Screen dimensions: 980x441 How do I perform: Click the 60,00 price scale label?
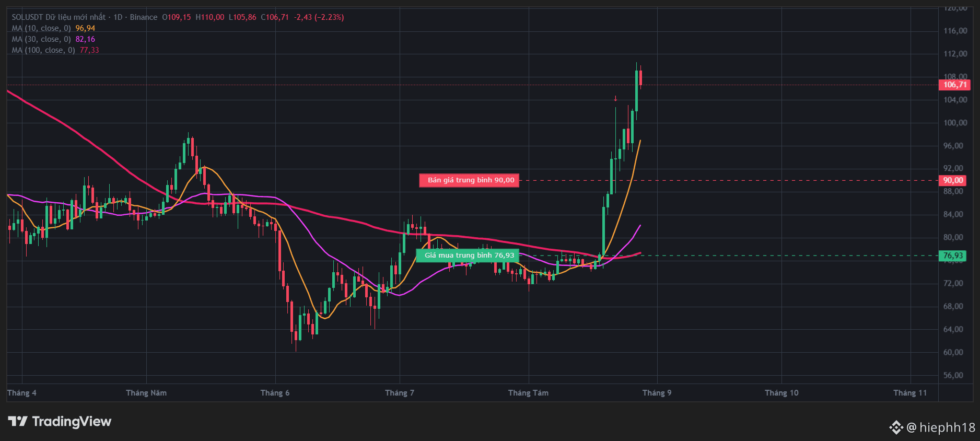tap(953, 352)
